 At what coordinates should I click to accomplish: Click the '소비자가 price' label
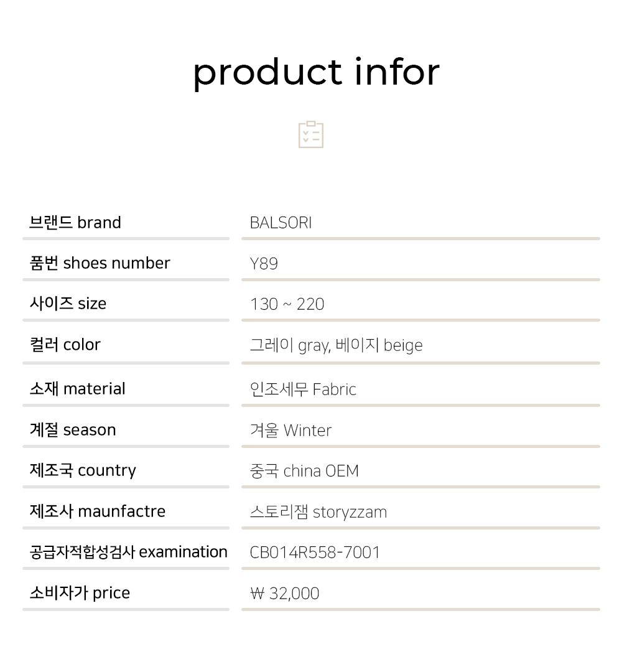coord(80,593)
